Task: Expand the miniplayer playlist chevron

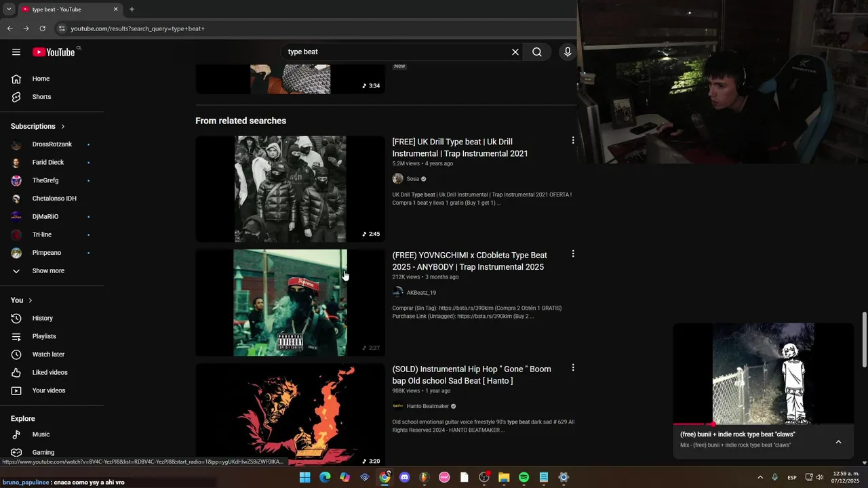Action: 838,442
